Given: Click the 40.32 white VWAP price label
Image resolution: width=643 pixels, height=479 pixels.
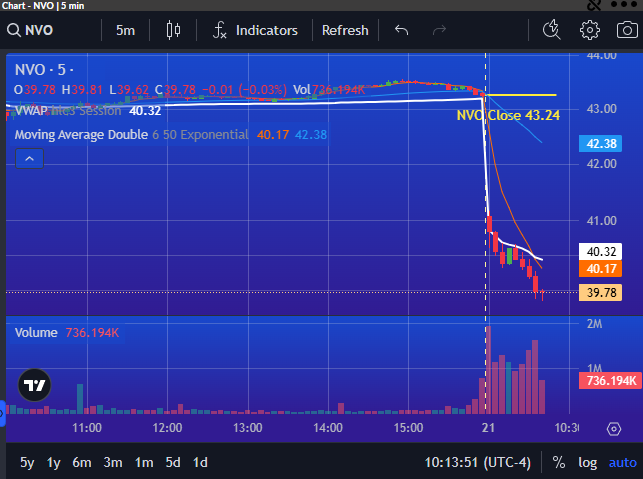Looking at the screenshot, I should [600, 251].
